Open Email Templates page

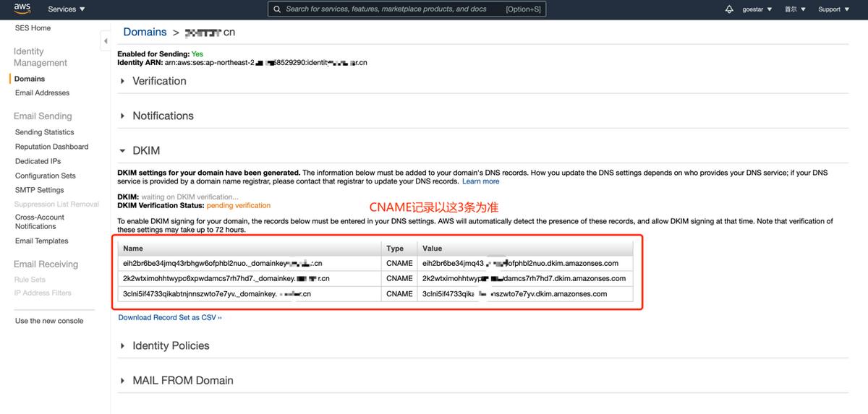(x=42, y=241)
